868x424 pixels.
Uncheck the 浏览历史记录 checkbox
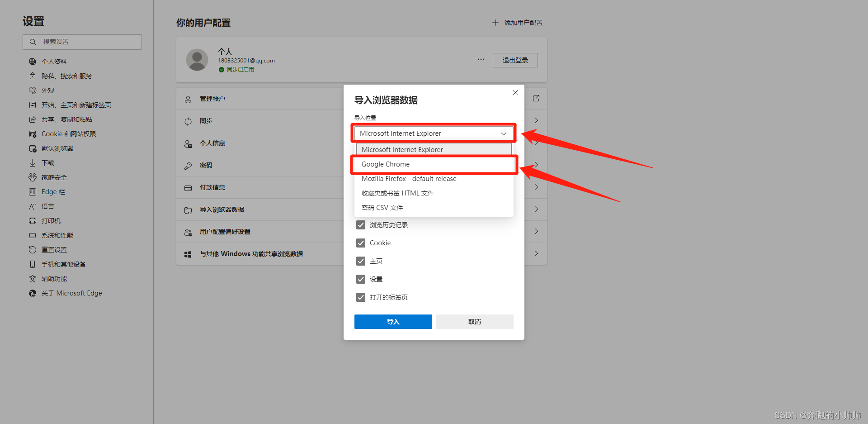click(x=361, y=225)
